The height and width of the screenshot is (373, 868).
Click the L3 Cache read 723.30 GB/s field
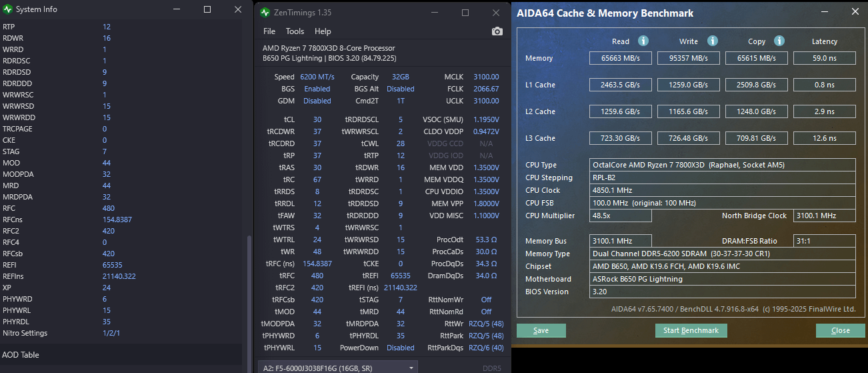coord(620,138)
